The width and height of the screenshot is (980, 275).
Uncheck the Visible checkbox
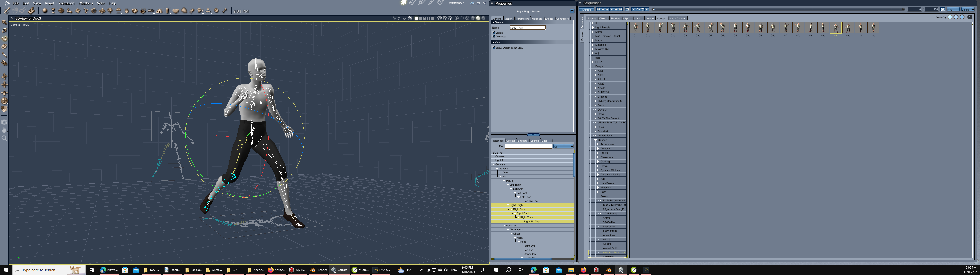494,33
